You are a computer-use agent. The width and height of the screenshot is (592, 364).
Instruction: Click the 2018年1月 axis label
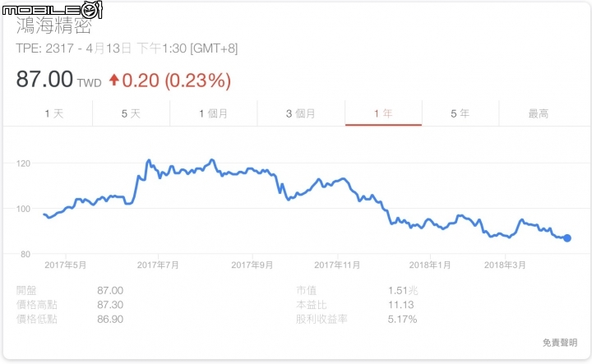pos(430,265)
